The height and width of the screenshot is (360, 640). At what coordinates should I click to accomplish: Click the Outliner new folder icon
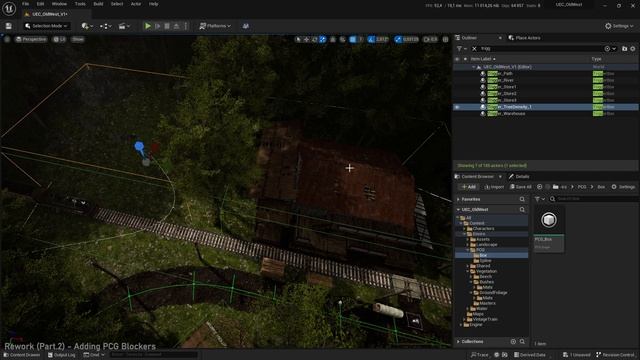click(624, 49)
